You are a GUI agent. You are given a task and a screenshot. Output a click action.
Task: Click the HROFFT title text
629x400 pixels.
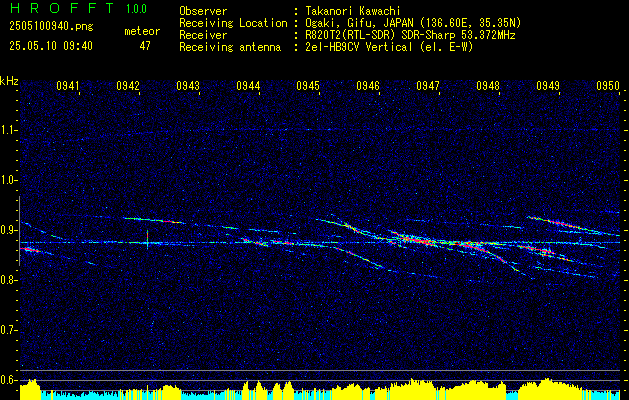(x=62, y=8)
